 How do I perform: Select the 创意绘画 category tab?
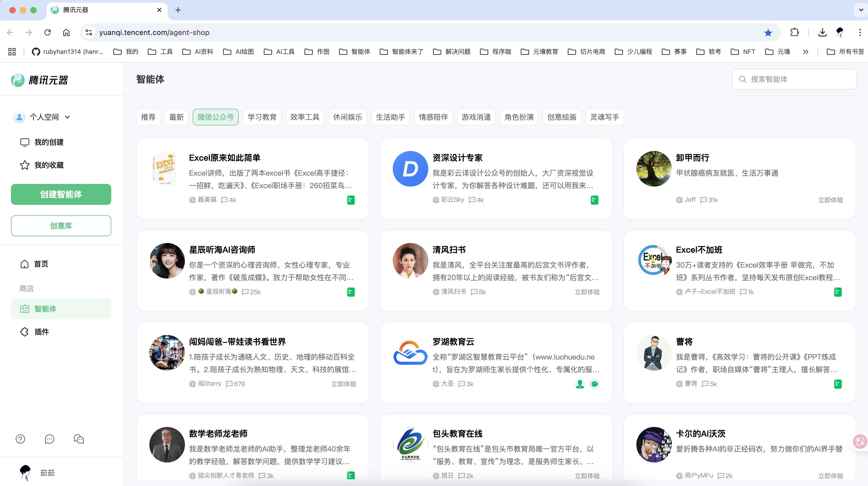click(x=562, y=117)
